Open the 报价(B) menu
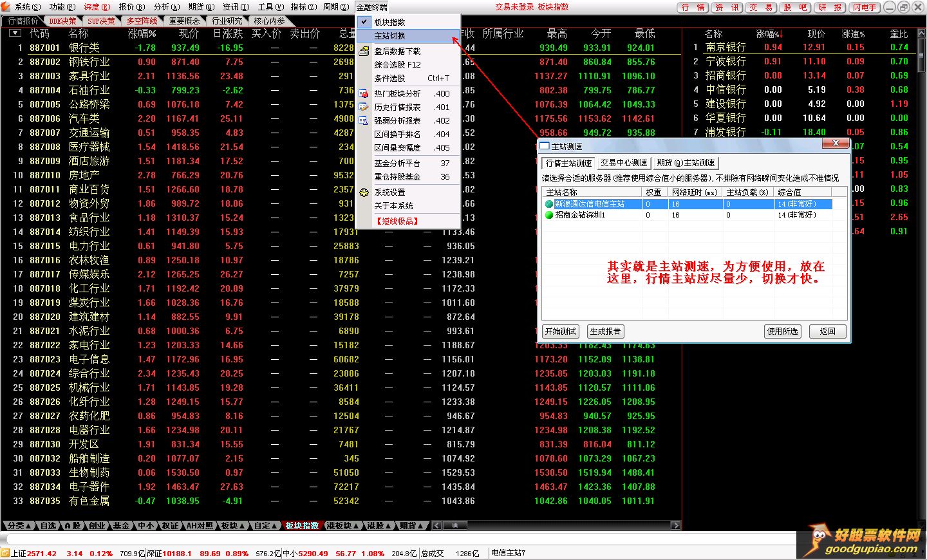This screenshot has height=560, width=927. click(132, 7)
